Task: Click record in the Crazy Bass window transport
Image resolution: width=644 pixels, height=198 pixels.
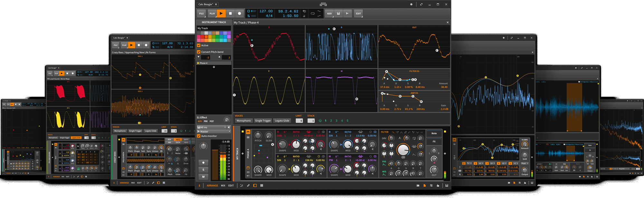Action: click(x=146, y=45)
